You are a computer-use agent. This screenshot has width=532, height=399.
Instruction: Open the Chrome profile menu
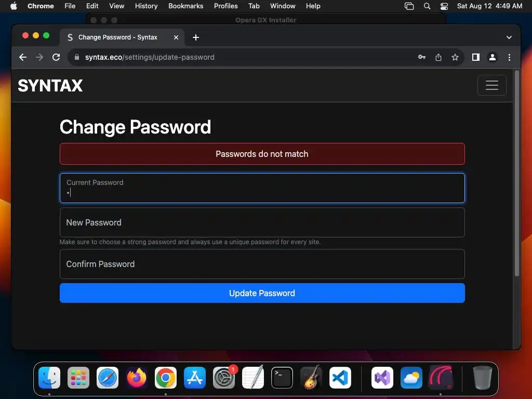point(493,57)
